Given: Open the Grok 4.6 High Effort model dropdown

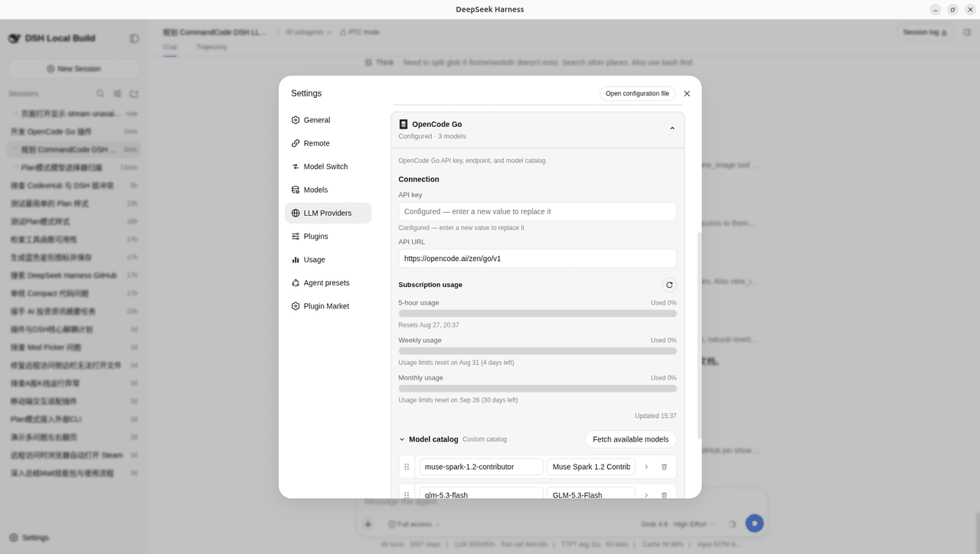Looking at the screenshot, I should click(x=677, y=524).
